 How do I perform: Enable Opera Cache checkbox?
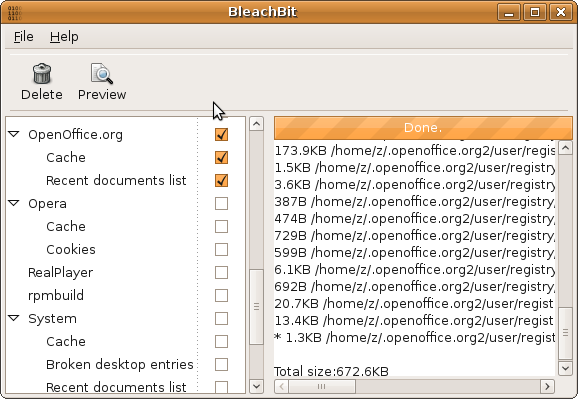[x=221, y=226]
